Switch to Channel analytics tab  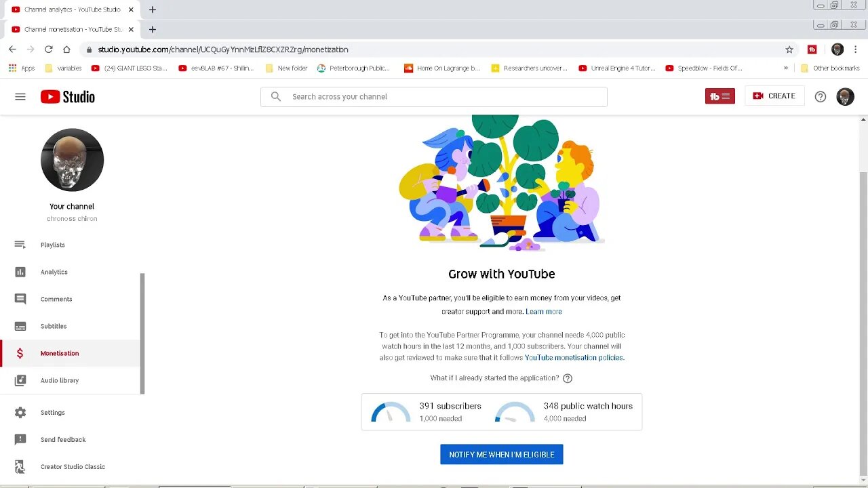[x=72, y=9]
